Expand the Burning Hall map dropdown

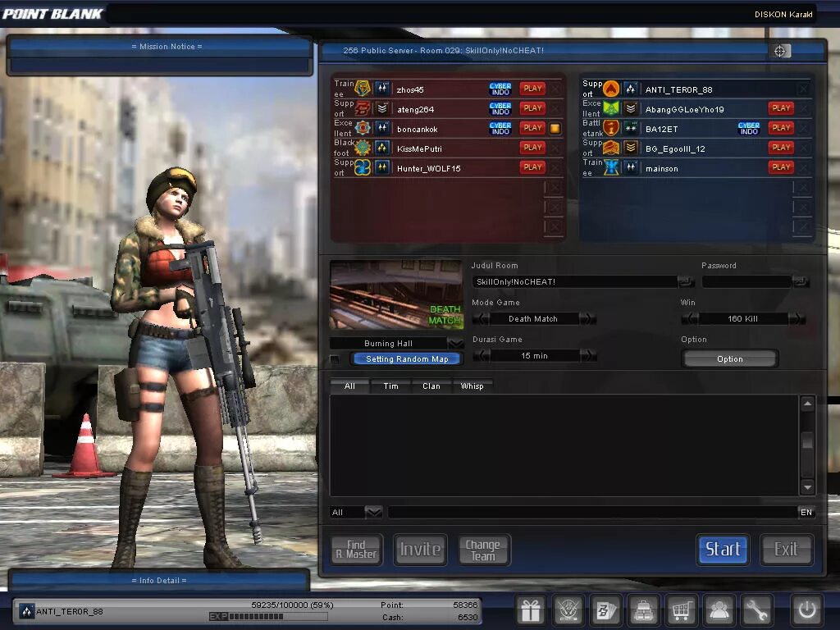click(455, 344)
